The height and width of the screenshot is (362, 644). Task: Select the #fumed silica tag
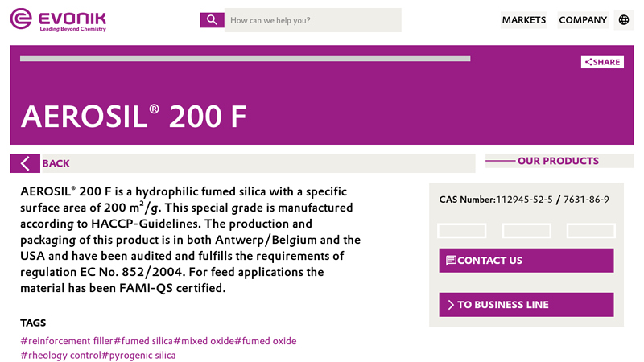pyautogui.click(x=143, y=341)
